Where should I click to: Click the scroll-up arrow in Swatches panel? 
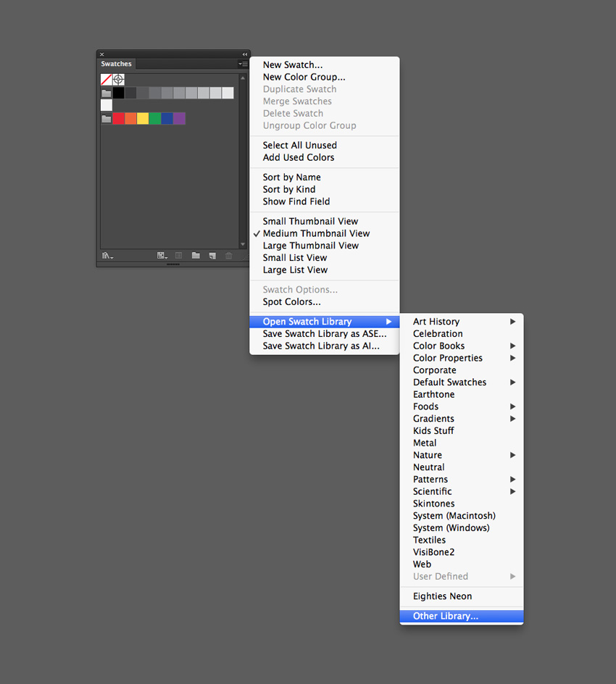[243, 78]
